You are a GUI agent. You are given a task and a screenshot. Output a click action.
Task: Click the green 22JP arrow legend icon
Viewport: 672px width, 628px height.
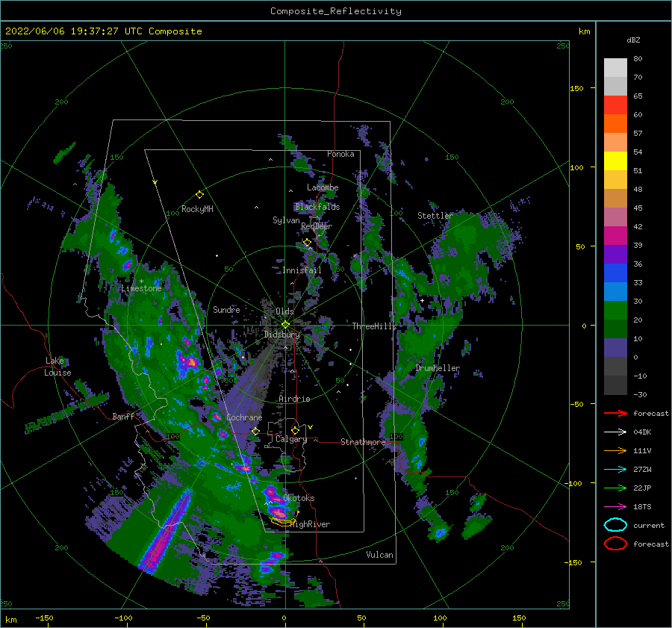[615, 488]
